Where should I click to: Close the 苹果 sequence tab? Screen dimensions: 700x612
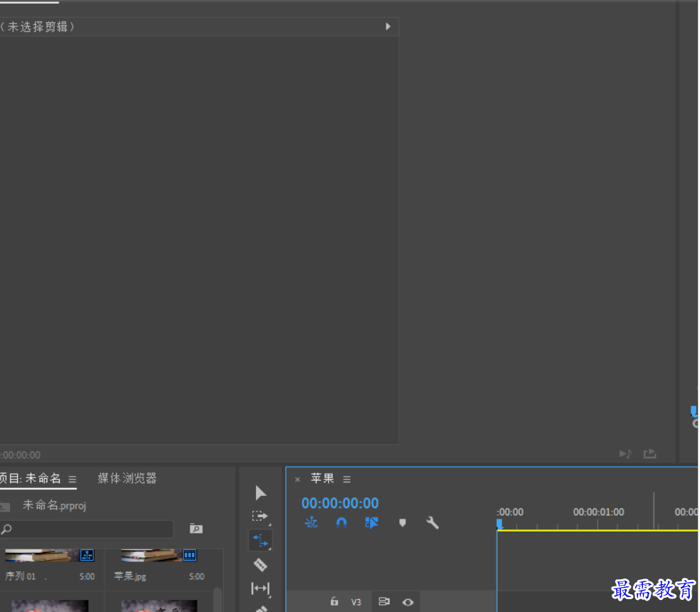pyautogui.click(x=297, y=479)
